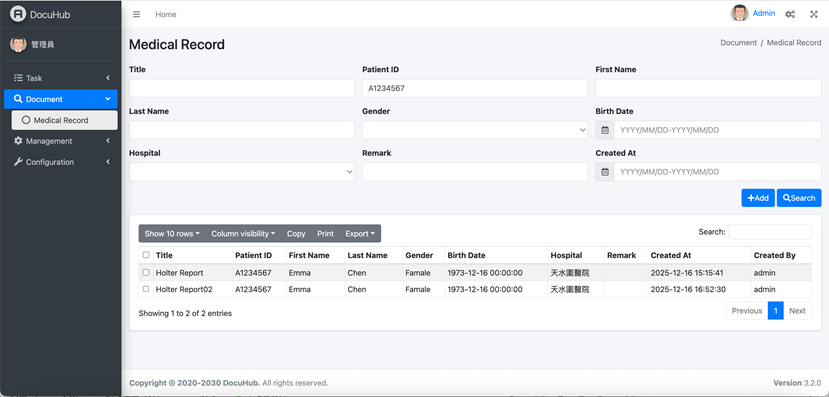The width and height of the screenshot is (829, 397).
Task: Open the Show 10 rows dropdown
Action: coord(172,234)
